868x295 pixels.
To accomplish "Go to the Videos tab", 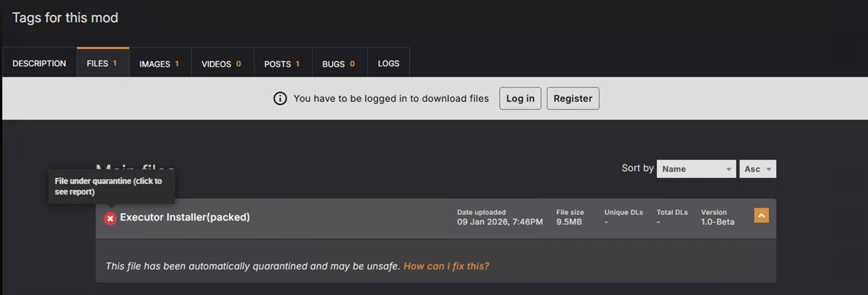I will tap(221, 64).
